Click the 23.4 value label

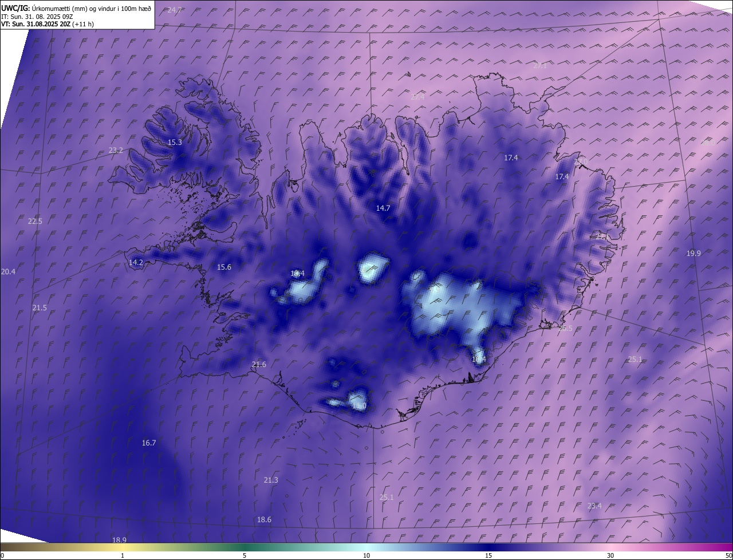click(x=594, y=506)
